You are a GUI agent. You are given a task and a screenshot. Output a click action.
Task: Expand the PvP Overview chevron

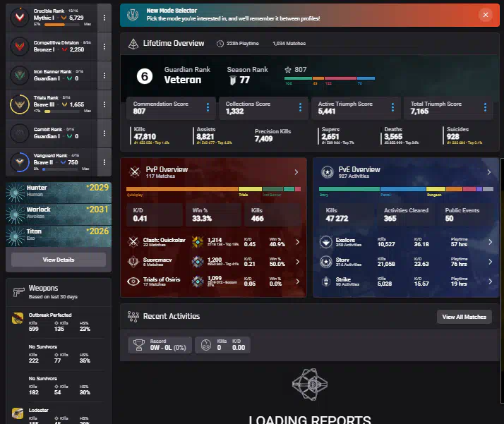click(296, 172)
